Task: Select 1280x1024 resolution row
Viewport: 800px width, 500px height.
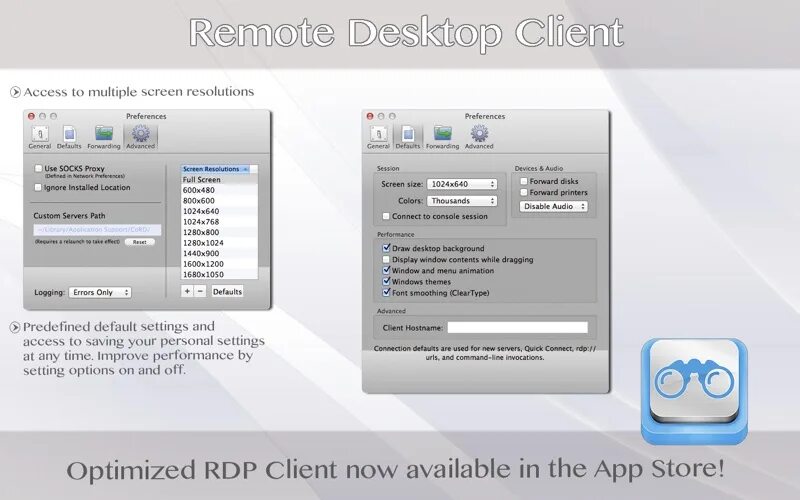Action: (x=219, y=243)
